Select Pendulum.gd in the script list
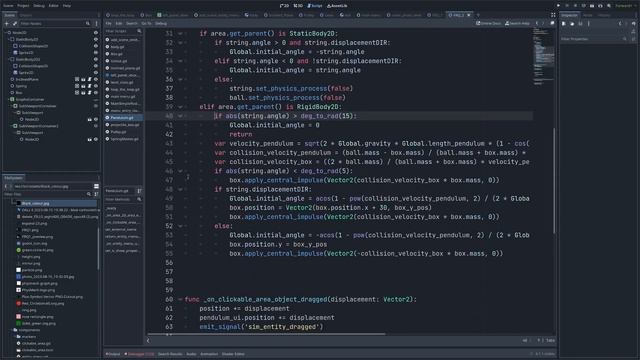This screenshot has width=640, height=360. 123,118
